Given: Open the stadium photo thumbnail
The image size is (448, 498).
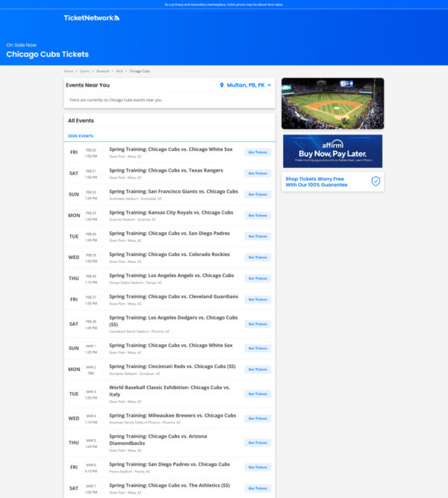Looking at the screenshot, I should coord(333,104).
